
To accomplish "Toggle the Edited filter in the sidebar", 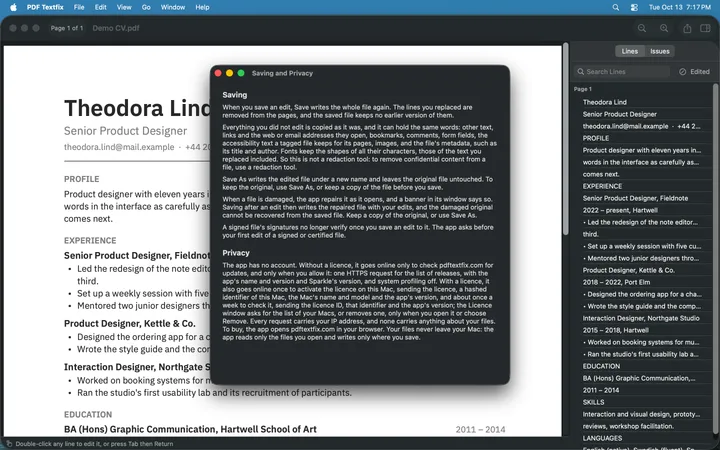I will [694, 72].
